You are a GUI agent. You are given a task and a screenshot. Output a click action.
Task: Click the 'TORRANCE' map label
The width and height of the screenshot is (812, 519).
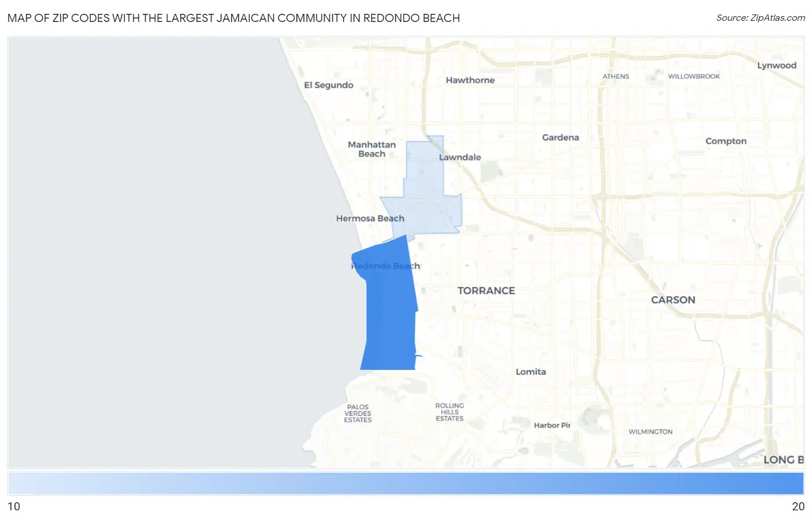(x=486, y=291)
